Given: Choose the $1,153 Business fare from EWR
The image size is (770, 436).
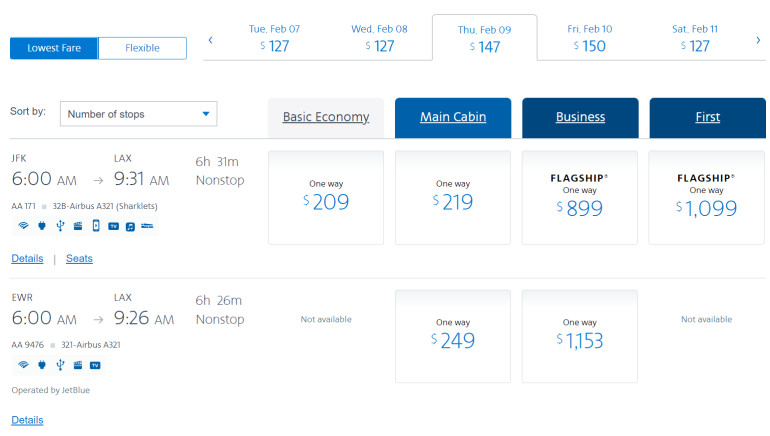Looking at the screenshot, I should click(x=580, y=336).
